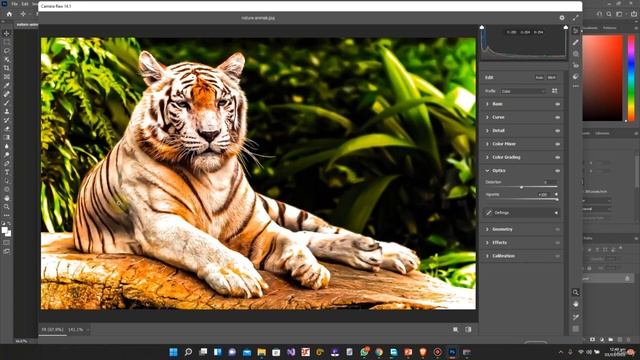Toggle the Camera Raw color sampler overlay icon

pos(576,317)
